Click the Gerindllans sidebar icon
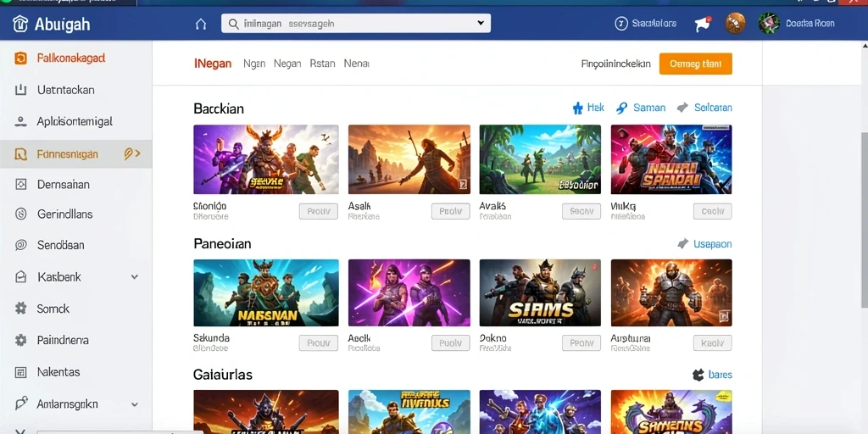 coord(20,214)
